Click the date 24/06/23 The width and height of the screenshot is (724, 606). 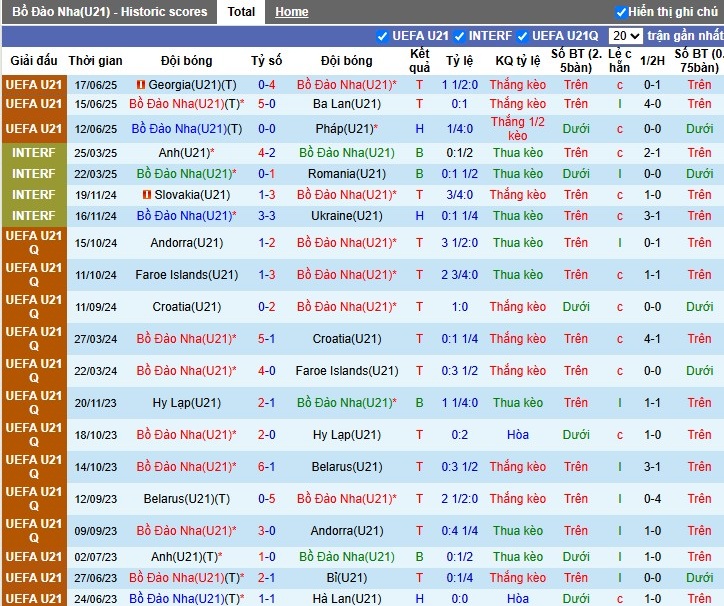click(x=96, y=599)
